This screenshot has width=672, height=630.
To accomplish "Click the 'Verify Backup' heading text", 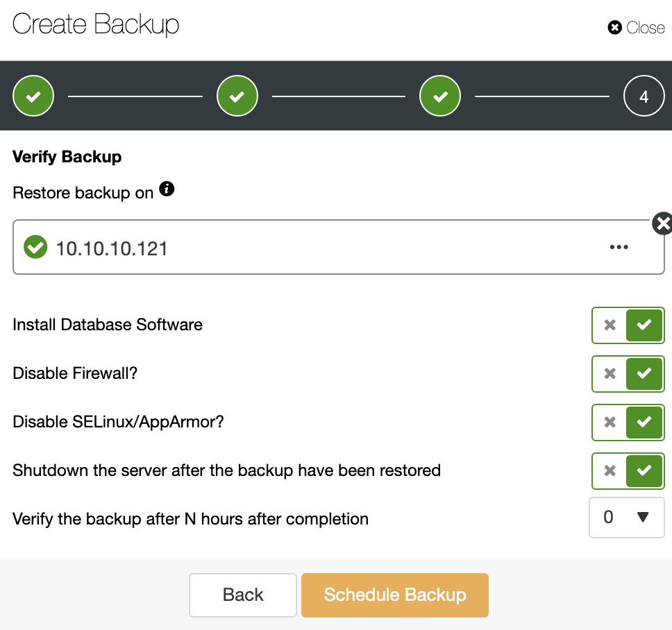I will [x=67, y=157].
